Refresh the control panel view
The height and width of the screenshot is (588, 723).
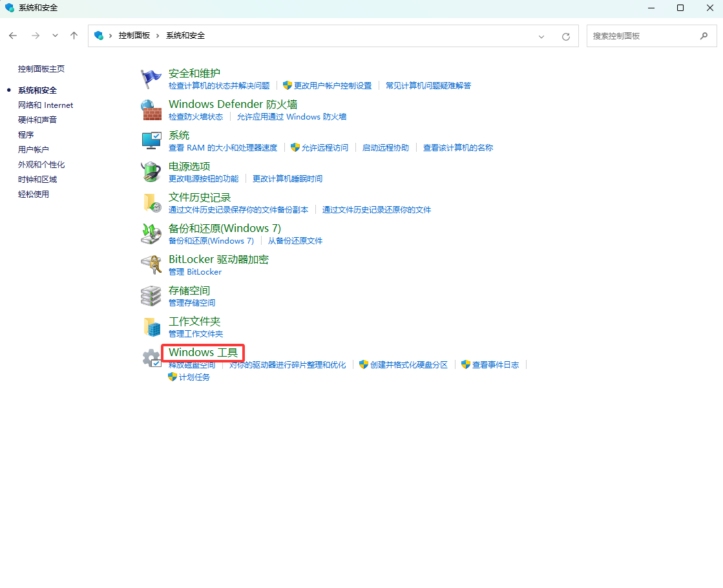(566, 36)
